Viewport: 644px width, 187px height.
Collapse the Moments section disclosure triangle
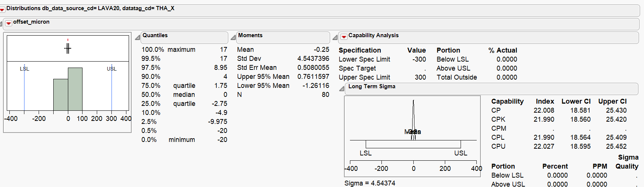[233, 37]
